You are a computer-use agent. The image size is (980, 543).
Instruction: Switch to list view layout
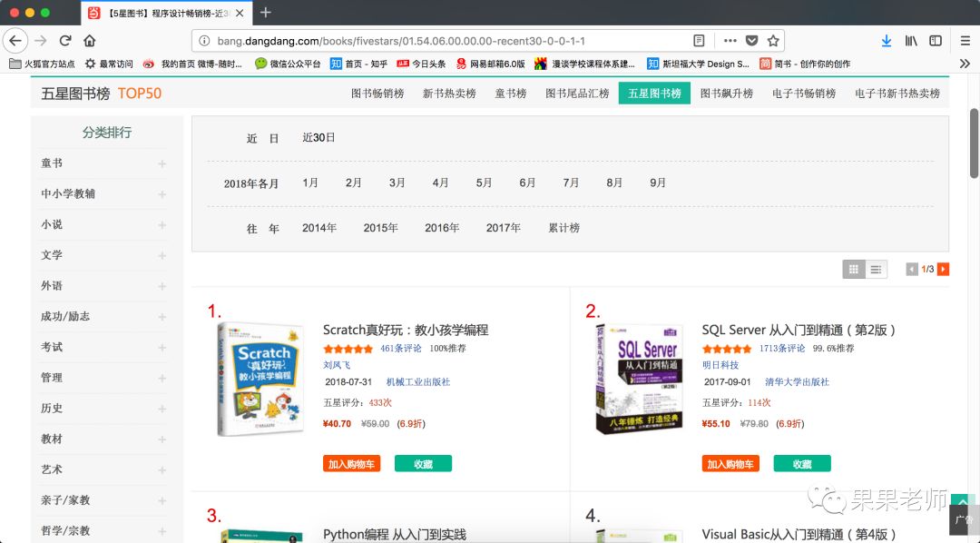coord(877,270)
